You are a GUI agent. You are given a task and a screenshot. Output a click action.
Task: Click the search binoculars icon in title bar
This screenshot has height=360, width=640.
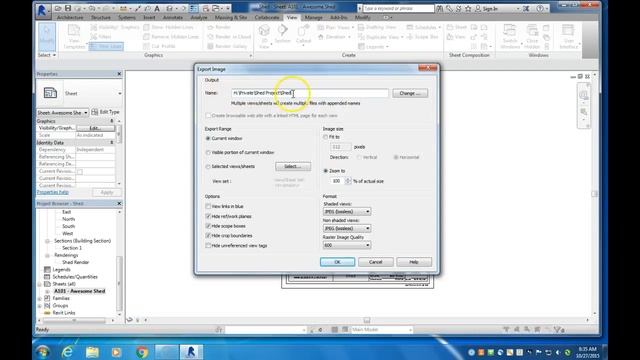click(x=440, y=8)
